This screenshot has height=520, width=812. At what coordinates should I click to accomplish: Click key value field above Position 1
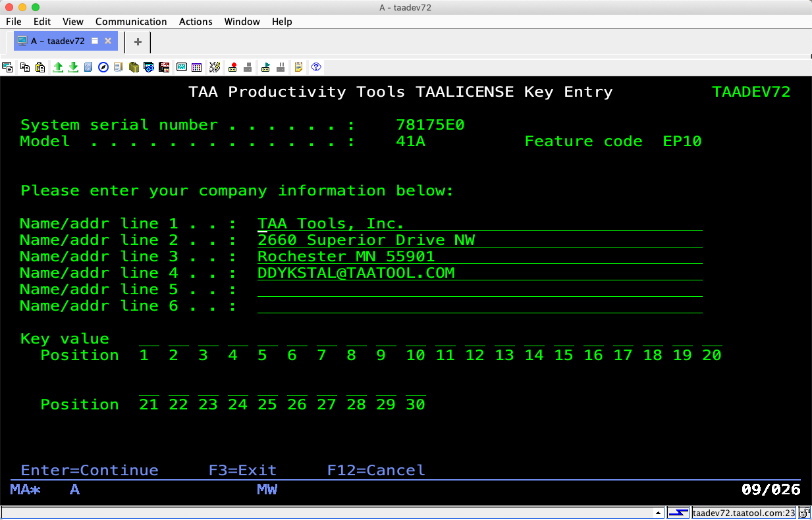(x=149, y=339)
